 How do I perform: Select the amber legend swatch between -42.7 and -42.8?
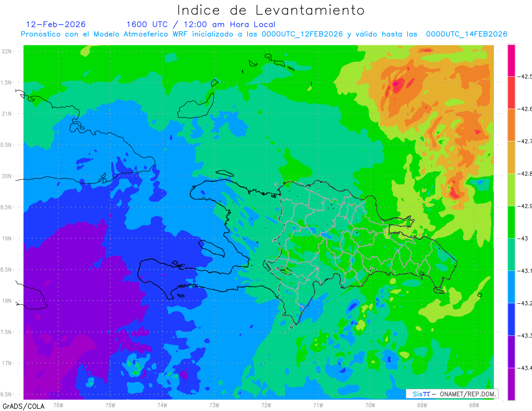511,157
